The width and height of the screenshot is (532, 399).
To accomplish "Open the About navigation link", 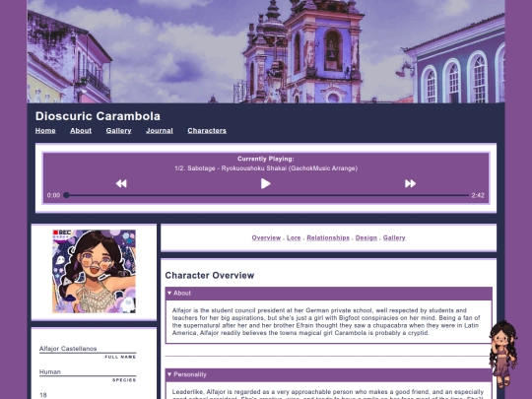I will (x=81, y=131).
